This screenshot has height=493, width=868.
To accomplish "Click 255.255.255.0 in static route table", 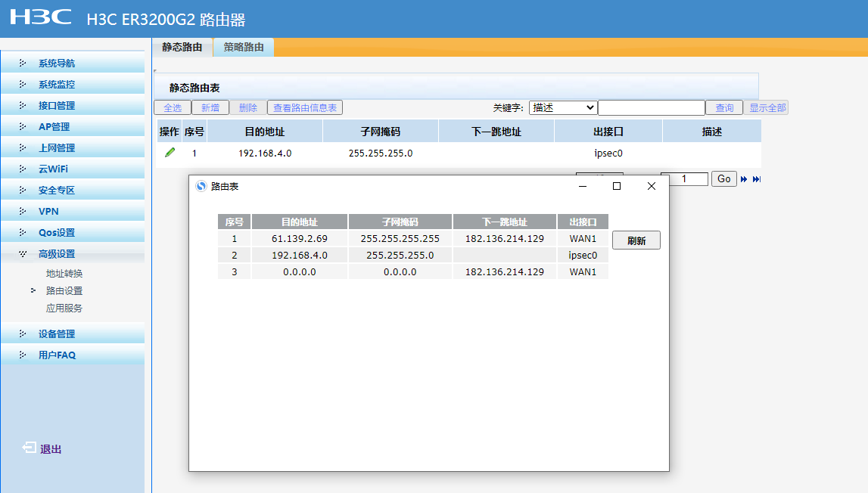I will click(x=381, y=153).
